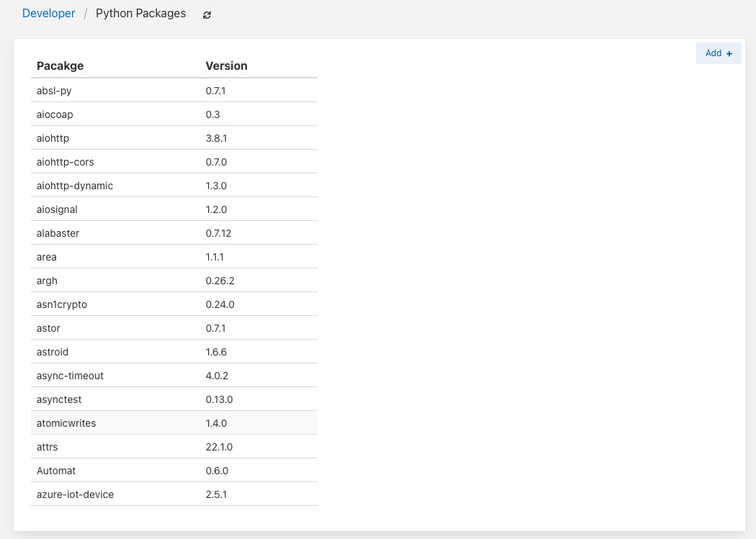Click version 0.26.2 of argh
The width and height of the screenshot is (756, 539).
(x=220, y=281)
